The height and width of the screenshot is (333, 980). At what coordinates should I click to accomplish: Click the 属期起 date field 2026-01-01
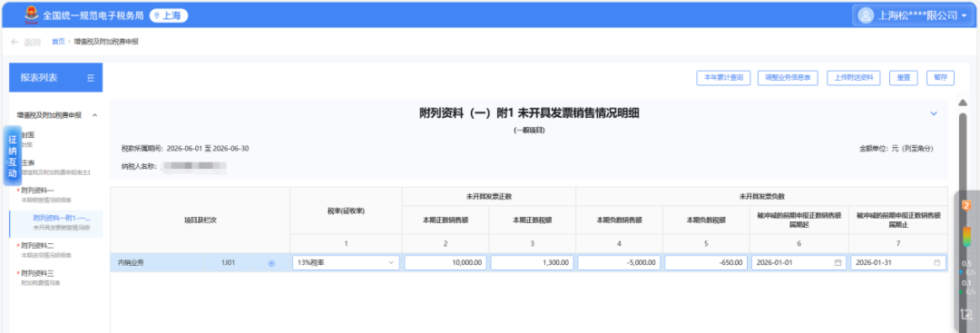pyautogui.click(x=799, y=263)
